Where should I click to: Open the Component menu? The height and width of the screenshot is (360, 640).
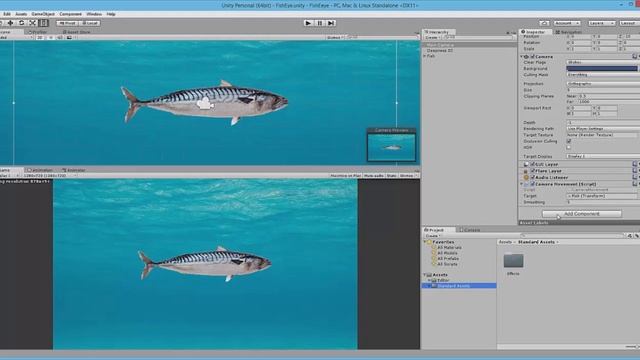[x=70, y=14]
